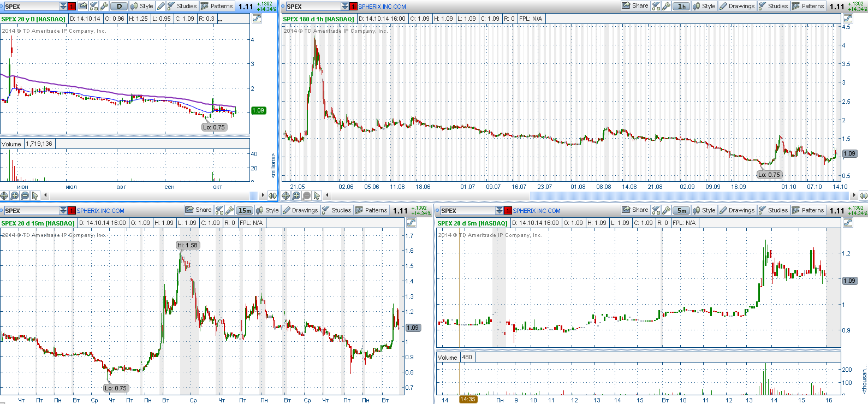Screen dimensions: 868x404
Task: Open SPHERIX INC COM link on 5m chart
Action: [537, 211]
